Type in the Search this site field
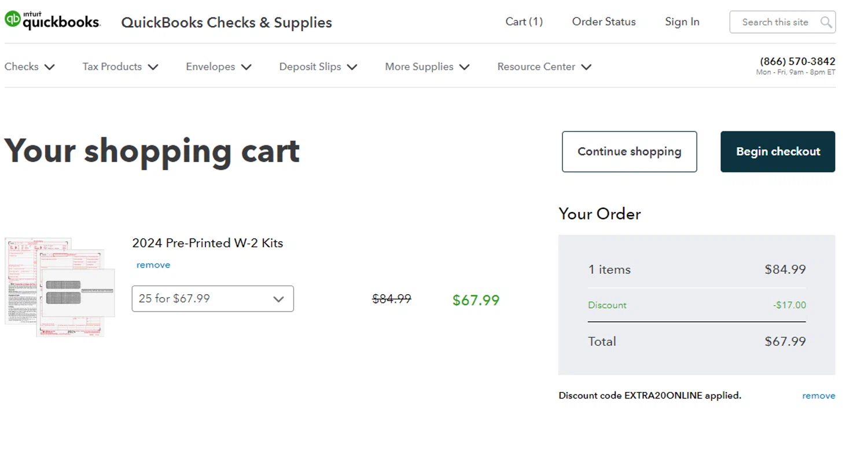 [774, 22]
